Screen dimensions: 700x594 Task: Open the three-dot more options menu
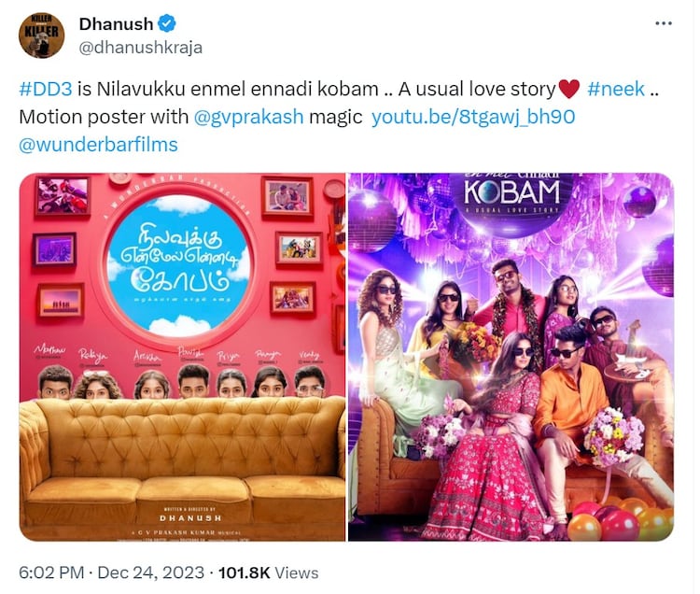tap(664, 23)
